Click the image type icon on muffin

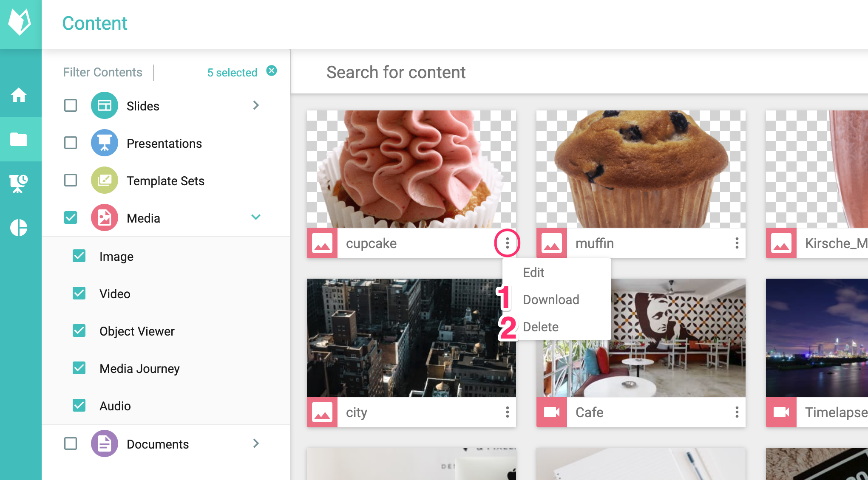pos(552,243)
